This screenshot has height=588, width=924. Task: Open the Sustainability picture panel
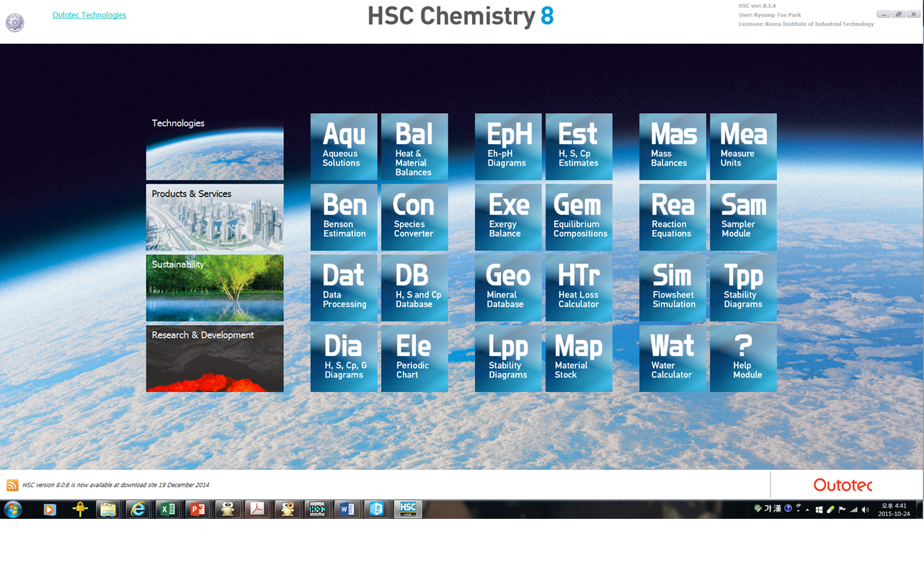click(215, 288)
